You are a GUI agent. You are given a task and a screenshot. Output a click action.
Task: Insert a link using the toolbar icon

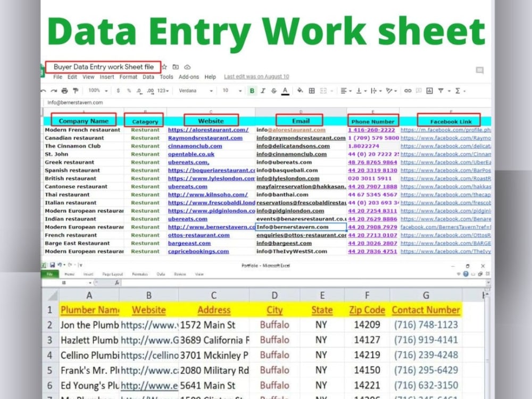[x=407, y=90]
